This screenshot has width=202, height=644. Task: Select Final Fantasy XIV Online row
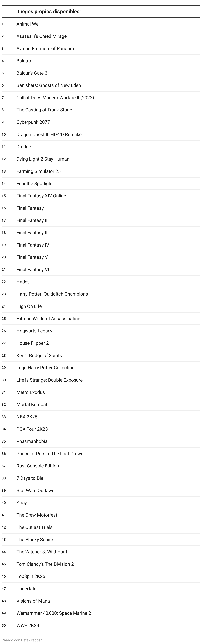(x=101, y=196)
